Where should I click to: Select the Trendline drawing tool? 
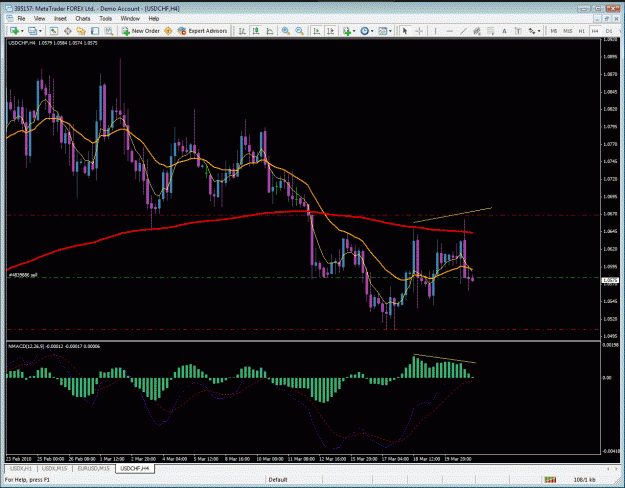(x=463, y=31)
